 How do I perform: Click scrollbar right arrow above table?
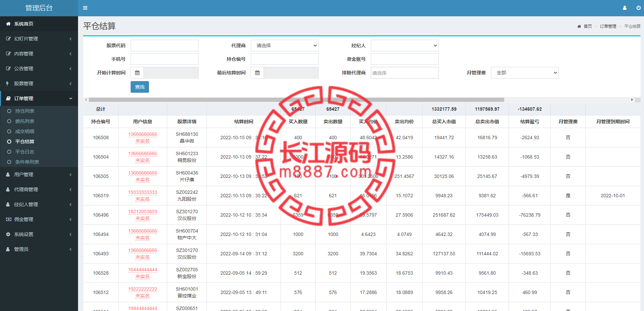[632, 100]
